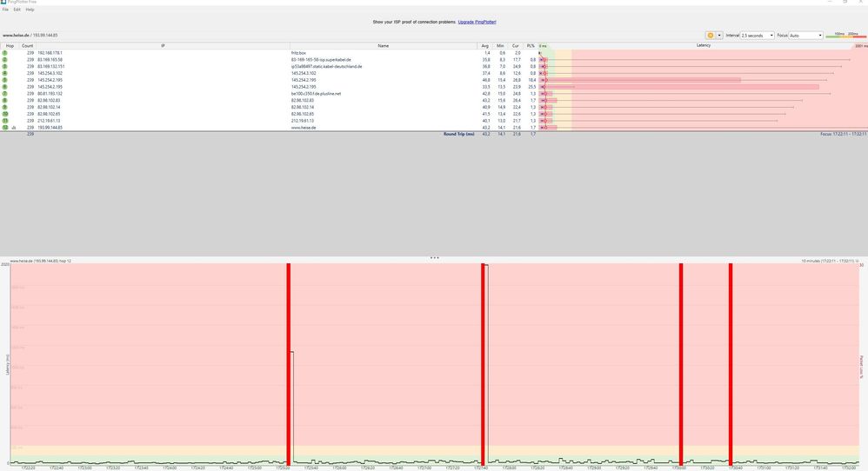Click the superkabel.de host name
This screenshot has height=471, width=868.
pos(321,60)
